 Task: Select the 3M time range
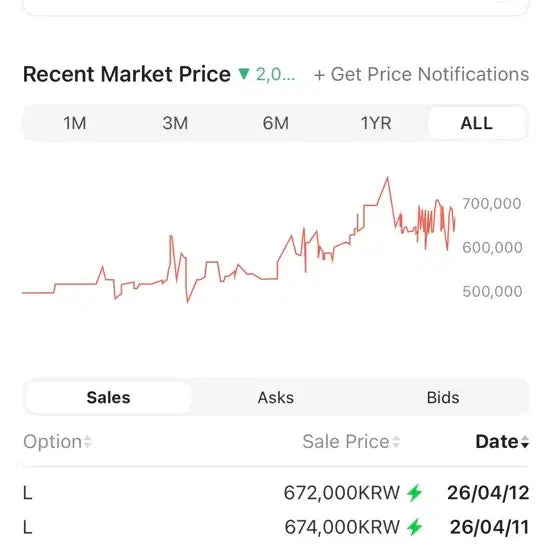pos(175,123)
